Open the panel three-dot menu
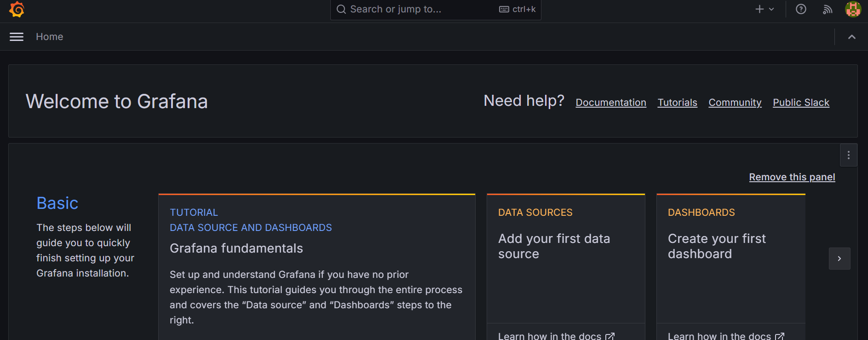This screenshot has width=868, height=340. click(848, 155)
